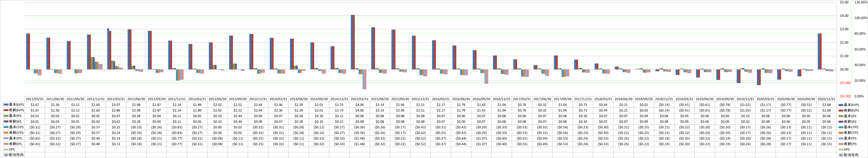Click 基本SPS row header in data table

(14, 116)
